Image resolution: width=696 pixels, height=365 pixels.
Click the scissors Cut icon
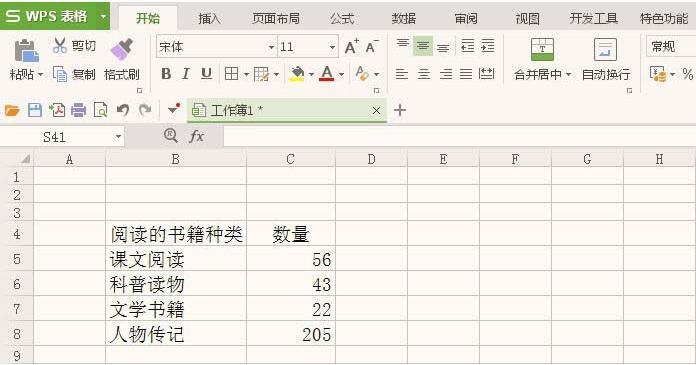pyautogui.click(x=59, y=45)
